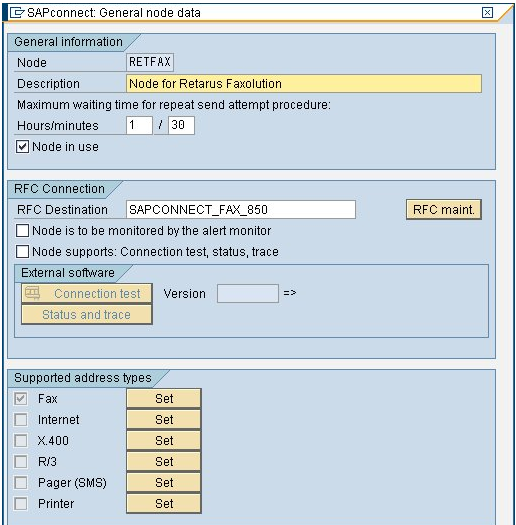
Task: Focus the Description text field
Action: pyautogui.click(x=304, y=83)
